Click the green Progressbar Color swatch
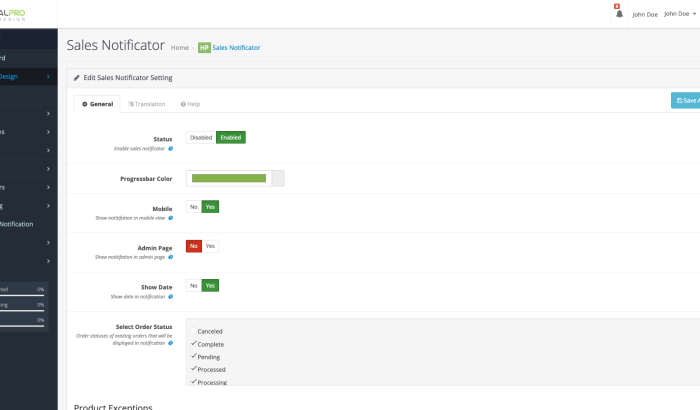This screenshot has width=700, height=410. [x=229, y=178]
